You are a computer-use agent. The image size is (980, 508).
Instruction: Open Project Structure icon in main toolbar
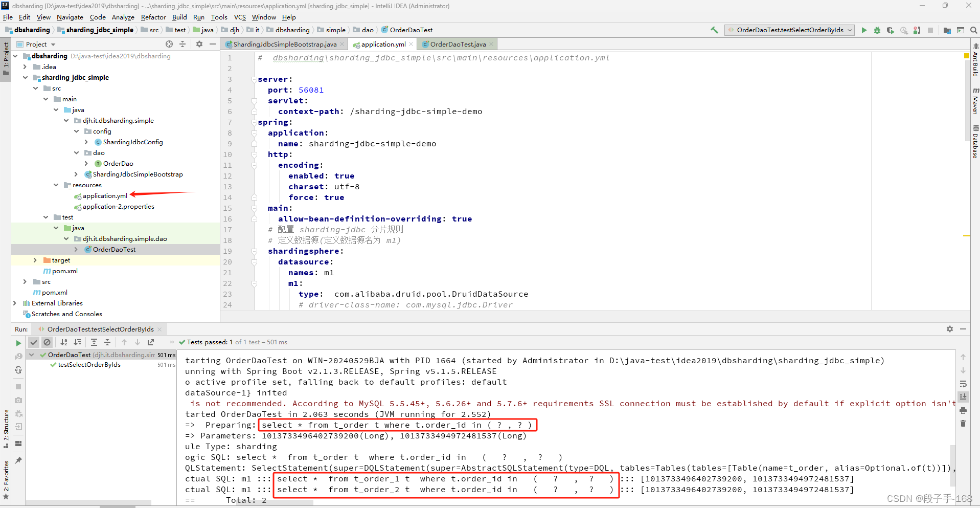point(947,30)
